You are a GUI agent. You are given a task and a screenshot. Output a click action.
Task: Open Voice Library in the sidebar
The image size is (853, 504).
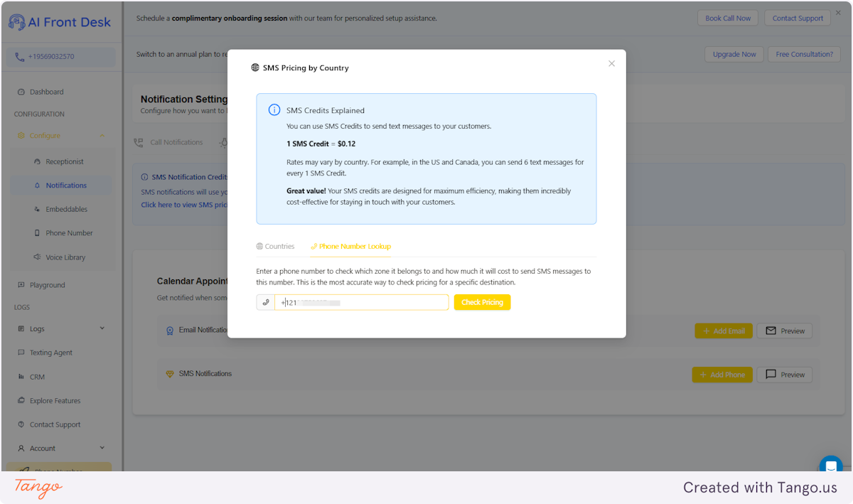(x=65, y=257)
